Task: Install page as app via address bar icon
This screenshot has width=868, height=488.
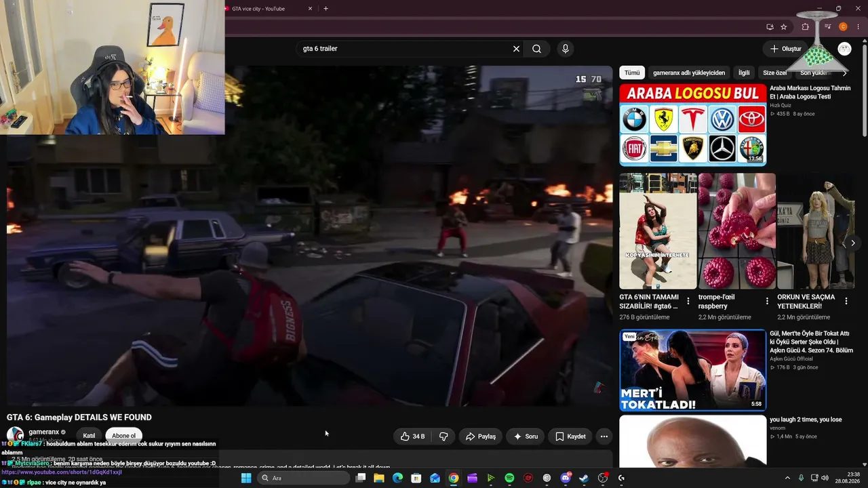Action: point(770,27)
